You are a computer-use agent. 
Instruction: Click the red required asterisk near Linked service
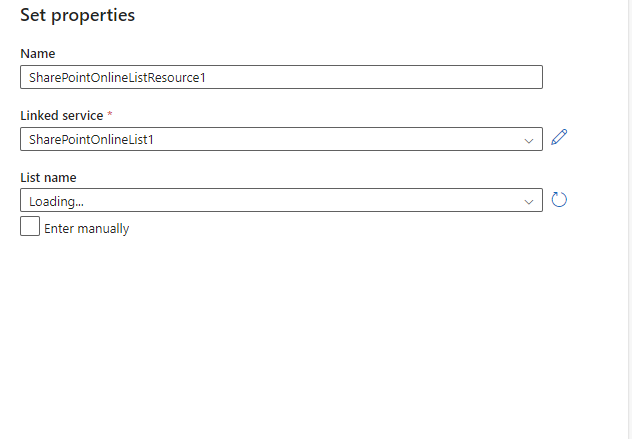[110, 115]
